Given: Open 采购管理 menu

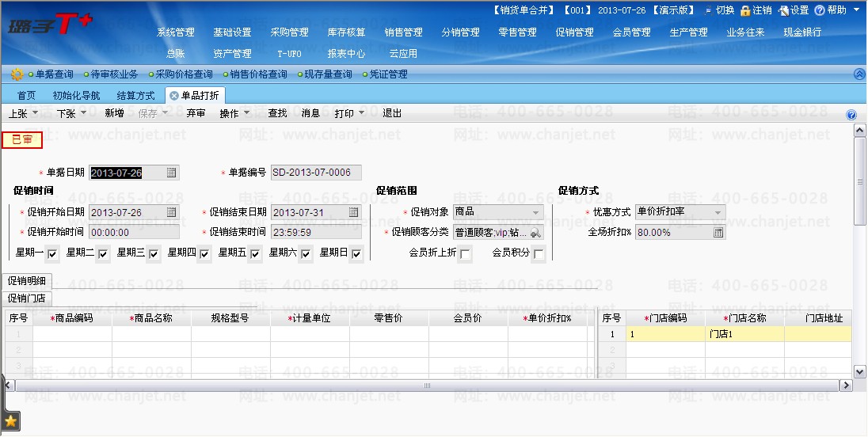Looking at the screenshot, I should 290,32.
